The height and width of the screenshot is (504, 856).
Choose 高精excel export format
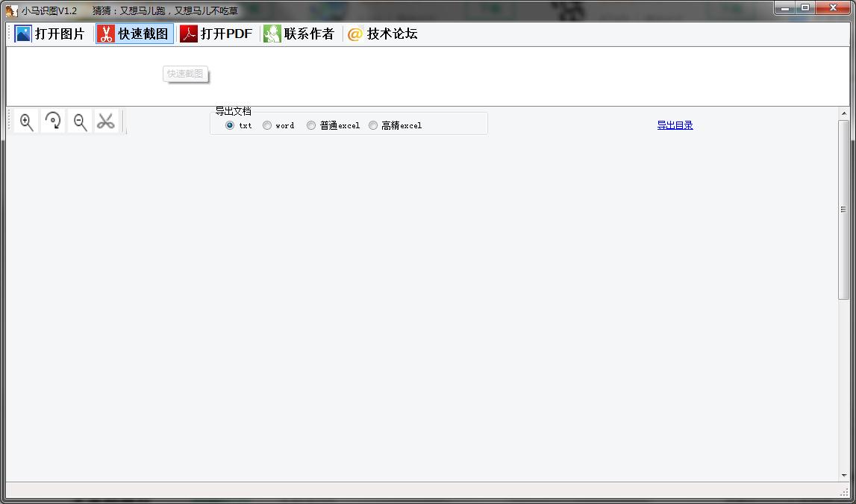(x=373, y=125)
